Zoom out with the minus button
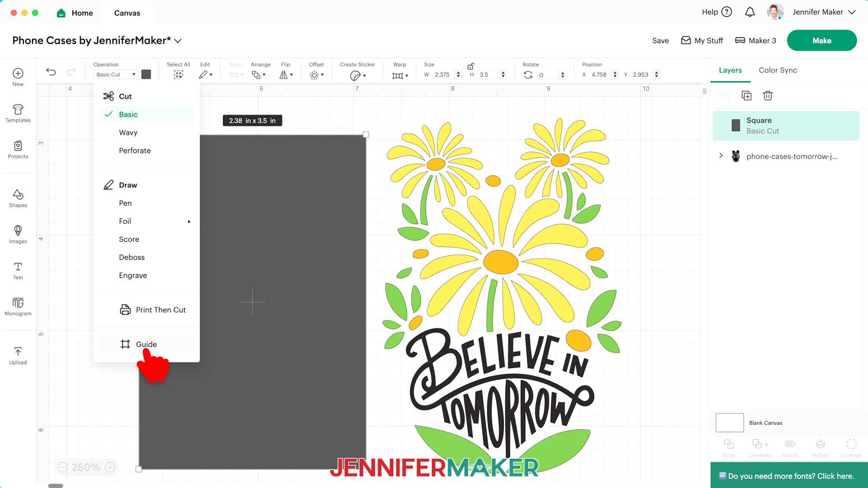Image resolution: width=868 pixels, height=488 pixels. pos(63,467)
